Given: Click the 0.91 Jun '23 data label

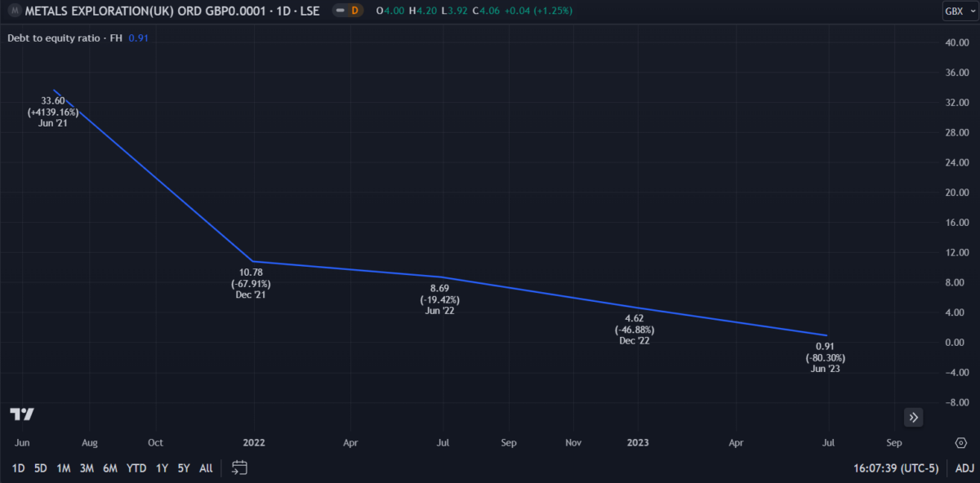Looking at the screenshot, I should coord(825,357).
